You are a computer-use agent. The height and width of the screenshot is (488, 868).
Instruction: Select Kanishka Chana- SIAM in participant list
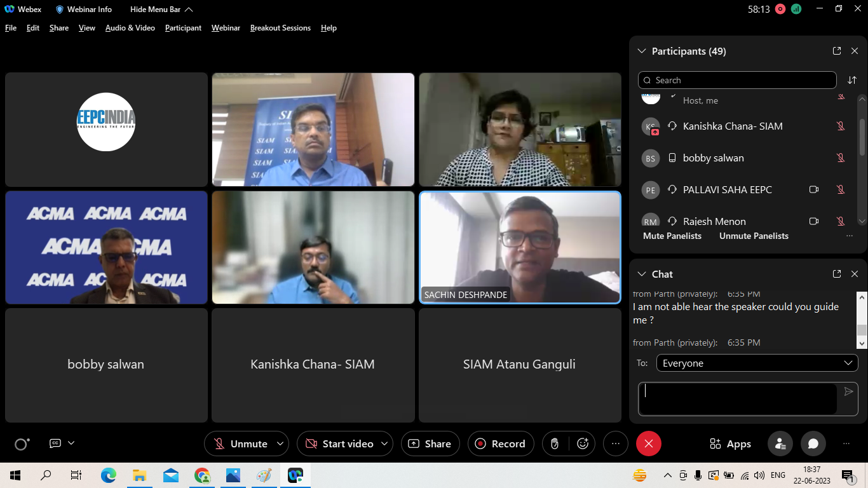click(743, 126)
